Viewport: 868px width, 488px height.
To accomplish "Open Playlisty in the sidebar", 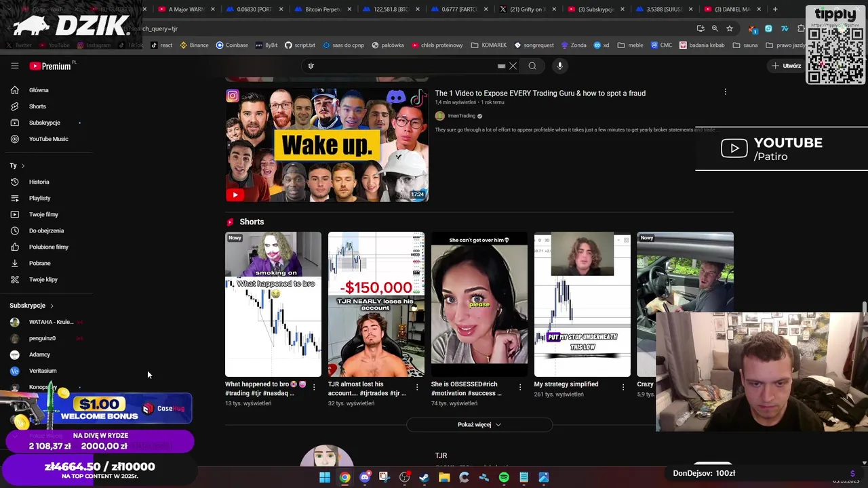I will pyautogui.click(x=39, y=198).
